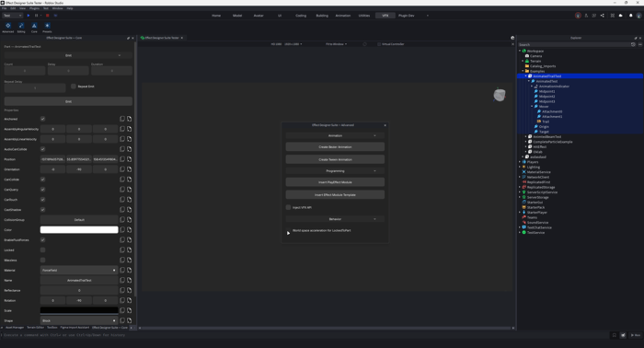The image size is (644, 348).
Task: Switch to the Avatar ribbon tab
Action: (259, 16)
